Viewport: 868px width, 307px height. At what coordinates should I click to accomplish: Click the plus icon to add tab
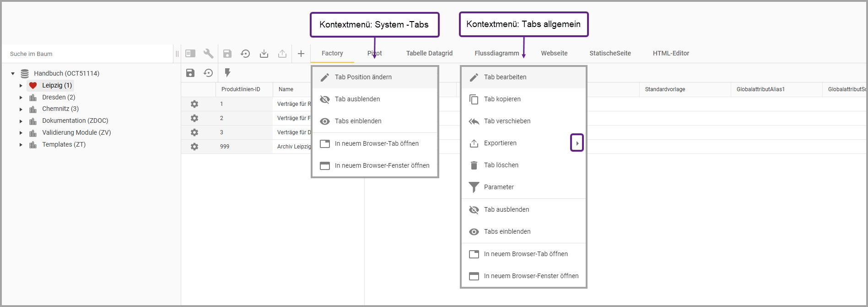click(x=301, y=54)
